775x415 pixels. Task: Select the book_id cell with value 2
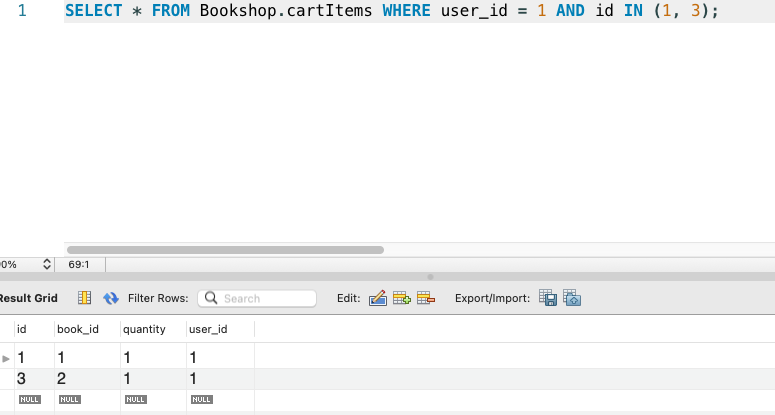point(87,379)
